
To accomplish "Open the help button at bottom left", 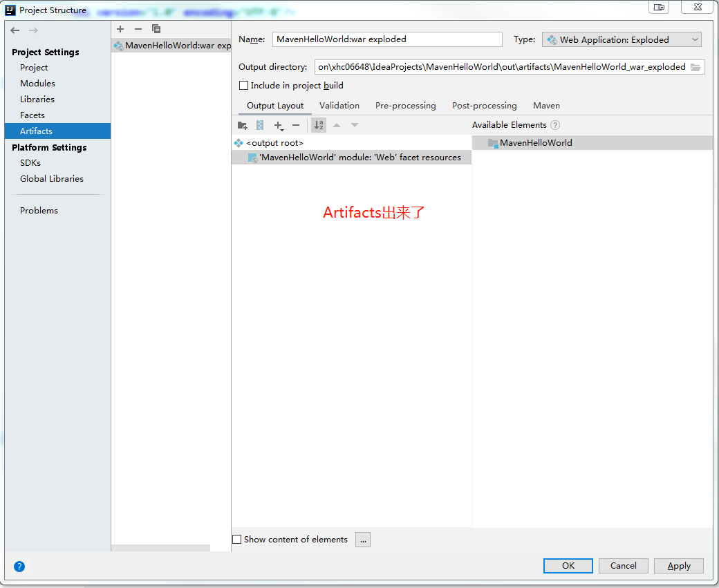I will click(x=19, y=567).
